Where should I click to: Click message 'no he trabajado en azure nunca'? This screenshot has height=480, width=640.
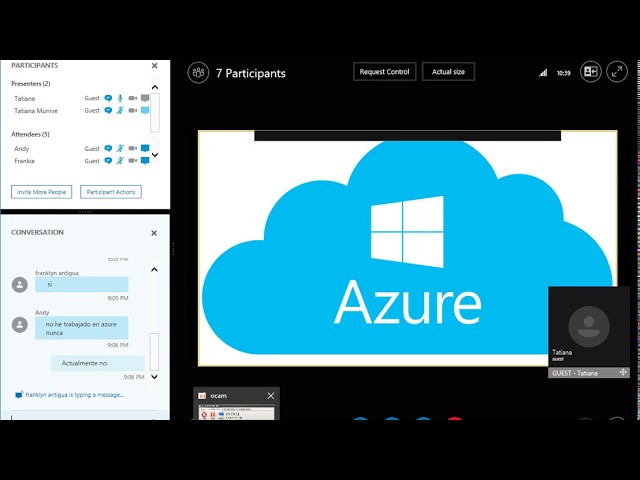[x=82, y=328]
